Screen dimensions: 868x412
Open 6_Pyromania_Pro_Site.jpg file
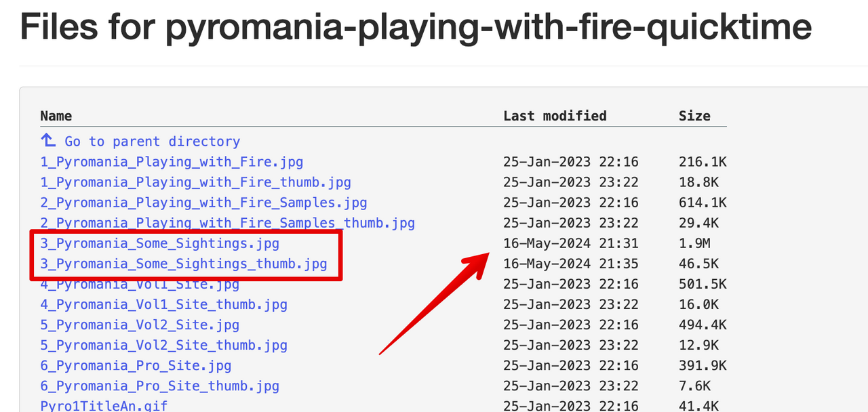pos(136,366)
